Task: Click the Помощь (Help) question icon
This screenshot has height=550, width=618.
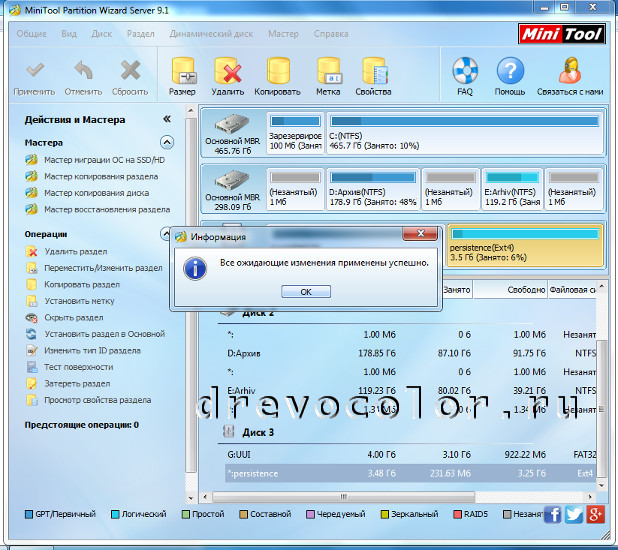Action: (x=510, y=71)
